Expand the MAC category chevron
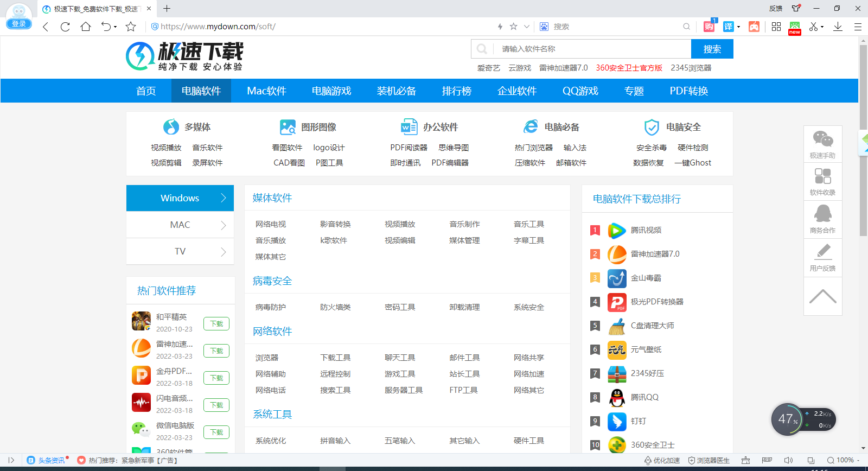The width and height of the screenshot is (868, 471). [x=223, y=225]
